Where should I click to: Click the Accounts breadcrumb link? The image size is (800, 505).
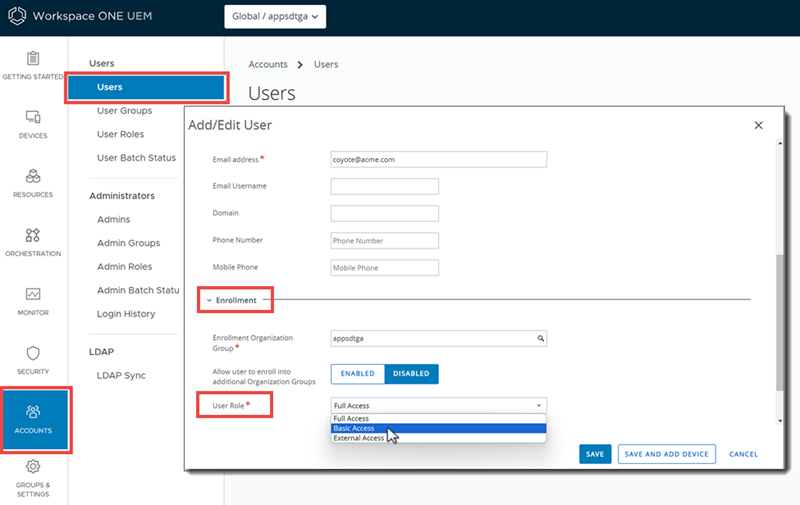point(268,64)
